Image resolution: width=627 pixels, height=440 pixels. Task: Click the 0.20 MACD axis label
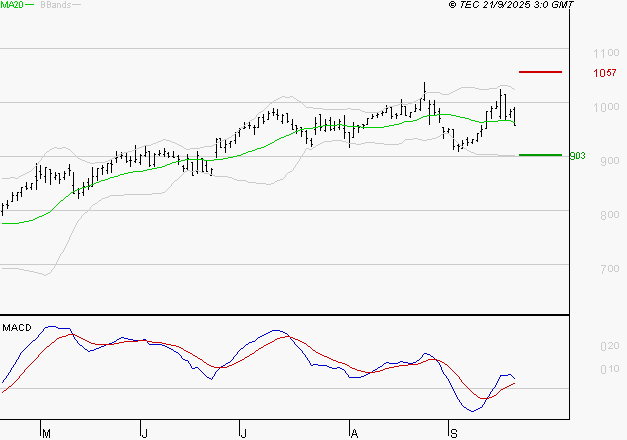[x=610, y=346]
